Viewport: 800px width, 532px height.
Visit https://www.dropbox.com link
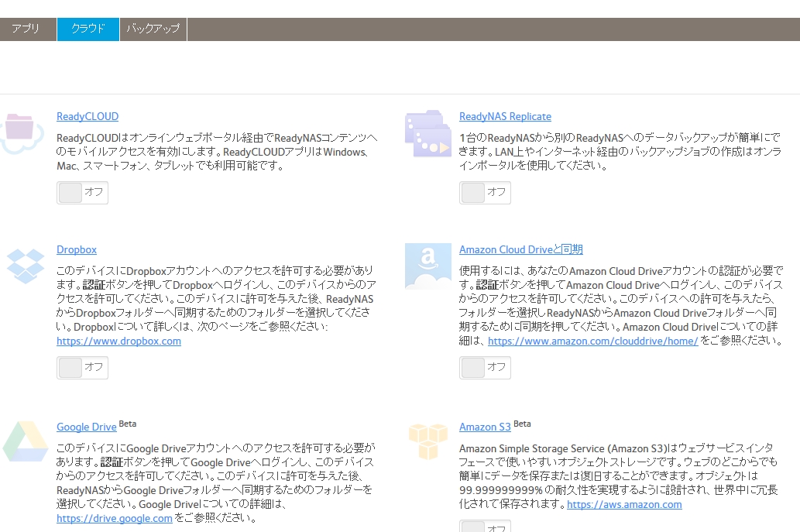pyautogui.click(x=119, y=341)
